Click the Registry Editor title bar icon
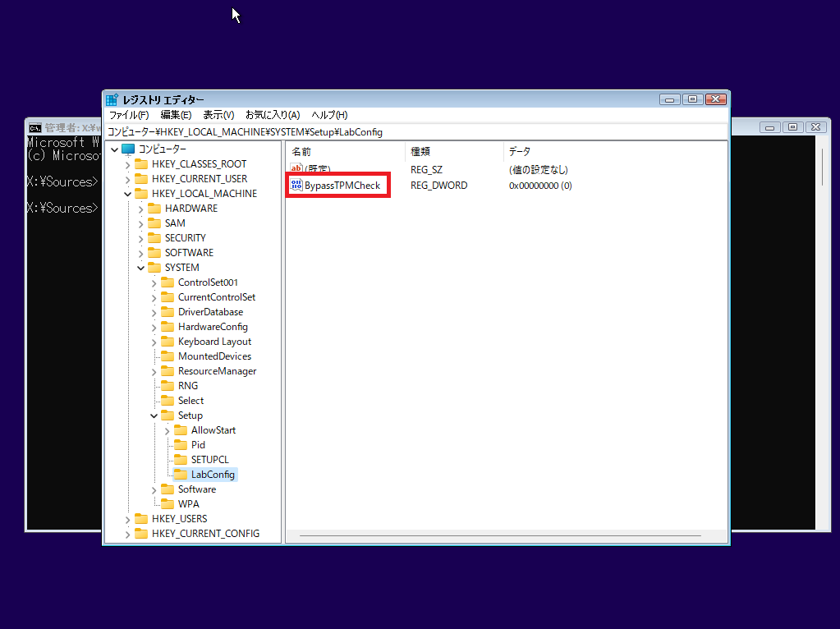Screen dimensions: 840x629 112,99
